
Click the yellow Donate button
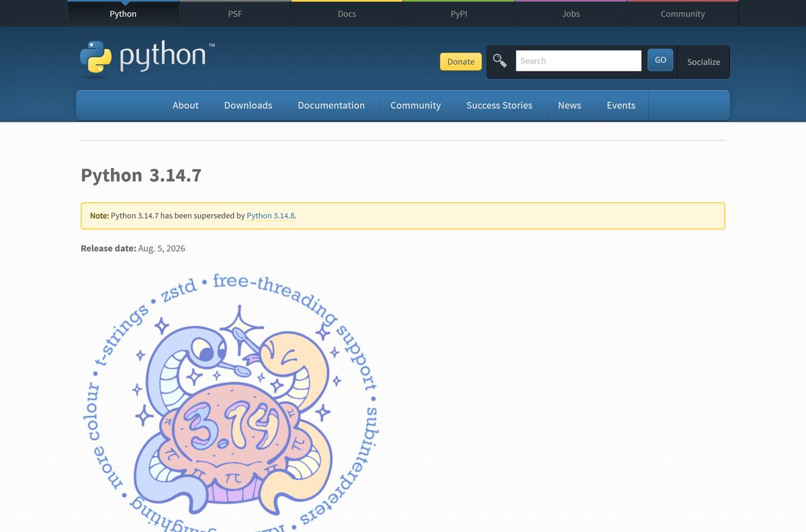click(x=461, y=62)
